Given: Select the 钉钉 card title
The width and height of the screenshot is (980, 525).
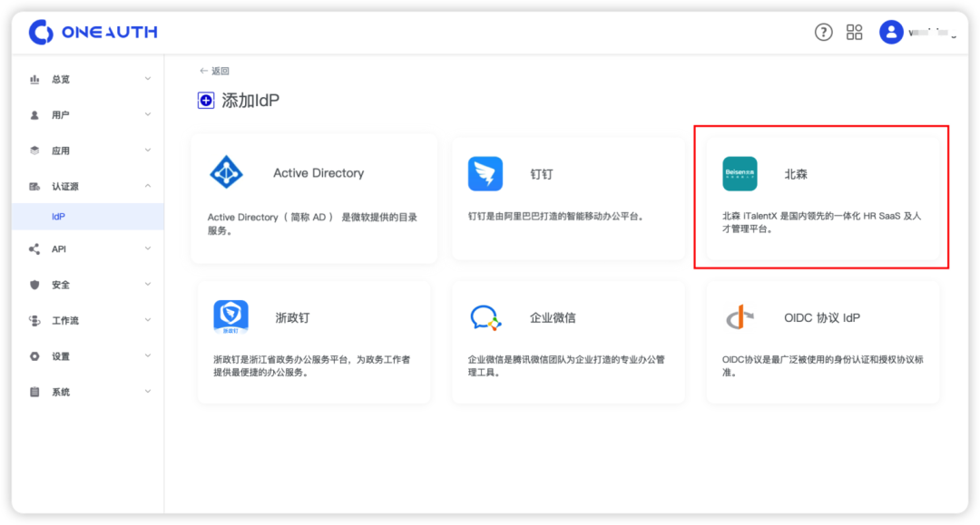Looking at the screenshot, I should click(x=541, y=174).
